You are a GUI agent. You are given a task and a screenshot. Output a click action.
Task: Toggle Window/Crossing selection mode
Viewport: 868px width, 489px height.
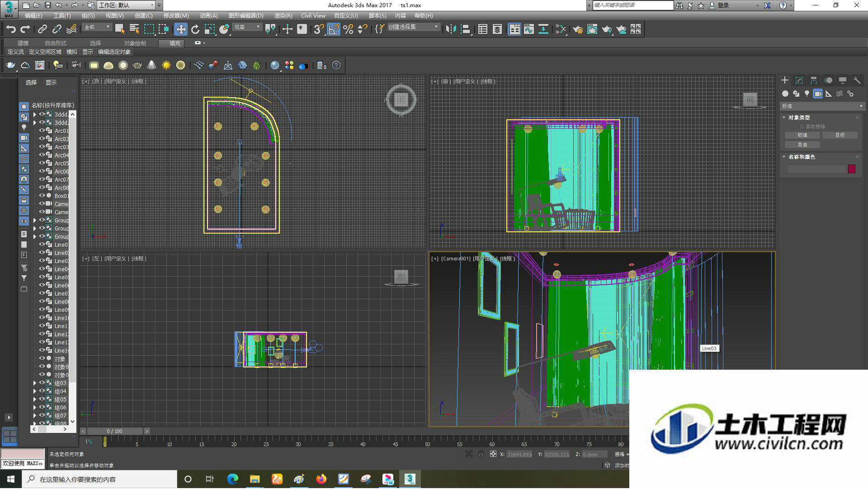point(164,29)
